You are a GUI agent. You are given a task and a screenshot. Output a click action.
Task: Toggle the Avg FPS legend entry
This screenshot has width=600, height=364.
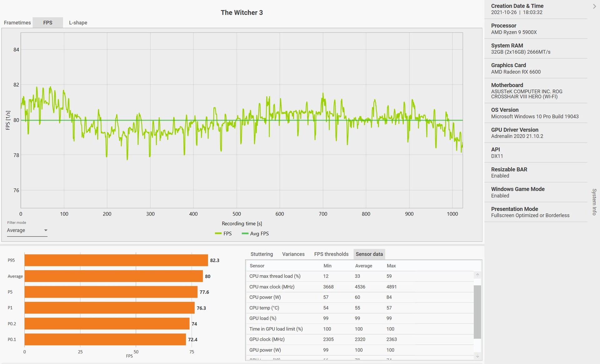pyautogui.click(x=255, y=234)
